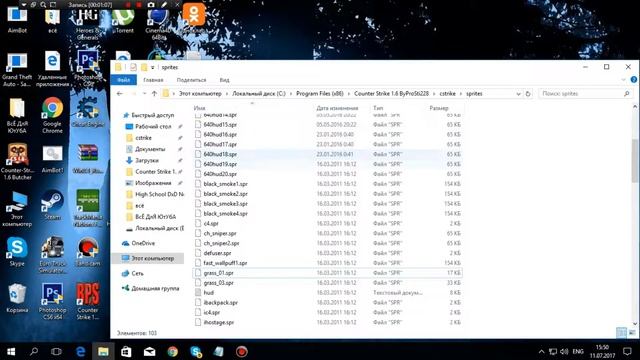
Task: Open the uTorrent desktop icon
Action: pyautogui.click(x=123, y=20)
